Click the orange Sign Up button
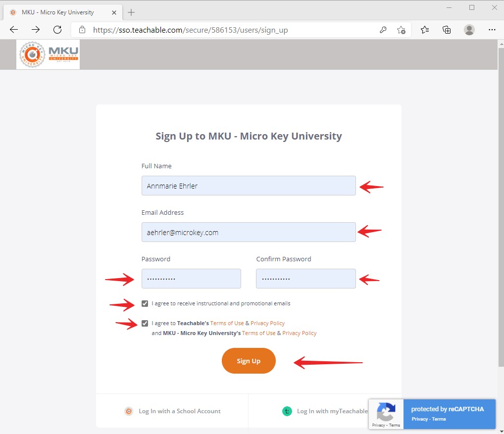 [249, 361]
